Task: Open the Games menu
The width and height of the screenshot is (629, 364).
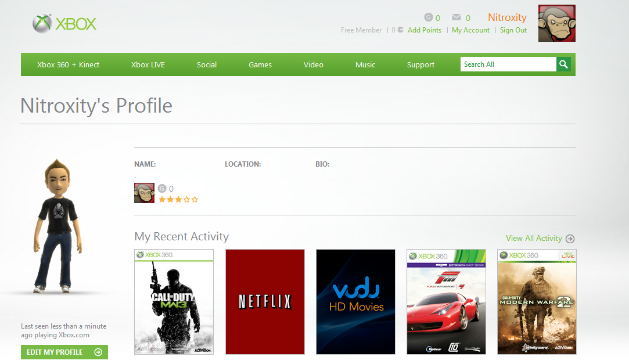Action: click(260, 64)
